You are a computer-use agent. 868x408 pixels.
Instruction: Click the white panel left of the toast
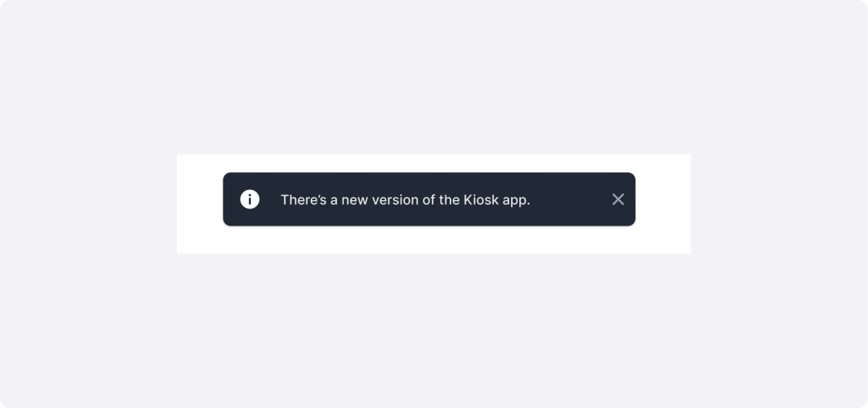[x=200, y=204]
